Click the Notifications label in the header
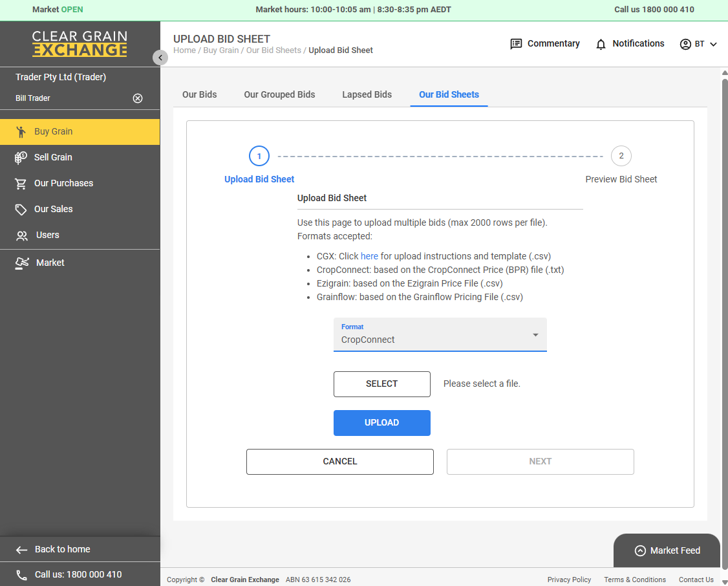The image size is (728, 586). (638, 43)
